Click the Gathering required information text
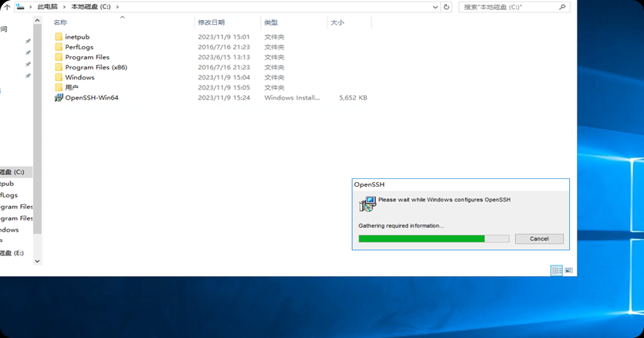The height and width of the screenshot is (338, 644). pyautogui.click(x=402, y=225)
